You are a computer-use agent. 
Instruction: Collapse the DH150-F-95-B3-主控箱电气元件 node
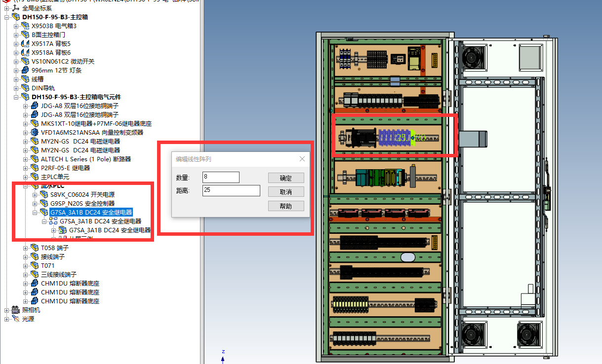click(16, 97)
